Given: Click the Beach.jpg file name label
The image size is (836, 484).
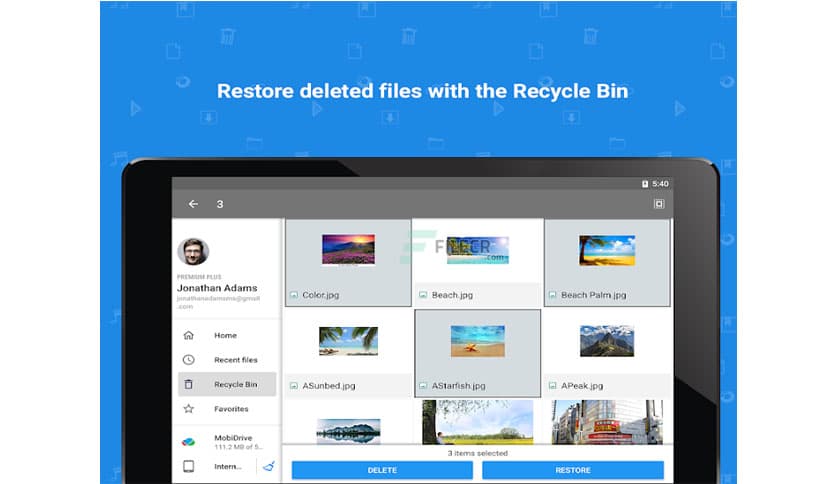Looking at the screenshot, I should point(452,295).
